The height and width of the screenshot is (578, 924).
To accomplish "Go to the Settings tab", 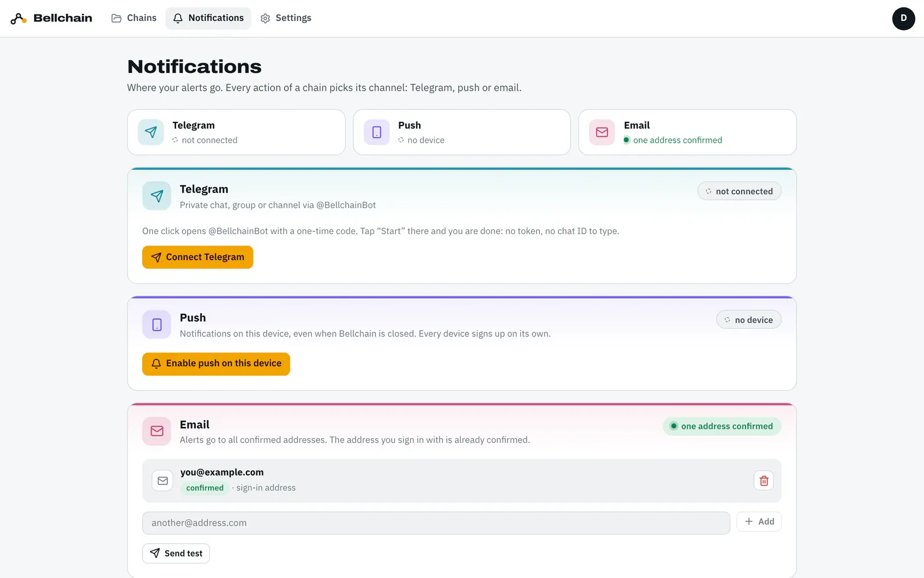I will tap(286, 18).
